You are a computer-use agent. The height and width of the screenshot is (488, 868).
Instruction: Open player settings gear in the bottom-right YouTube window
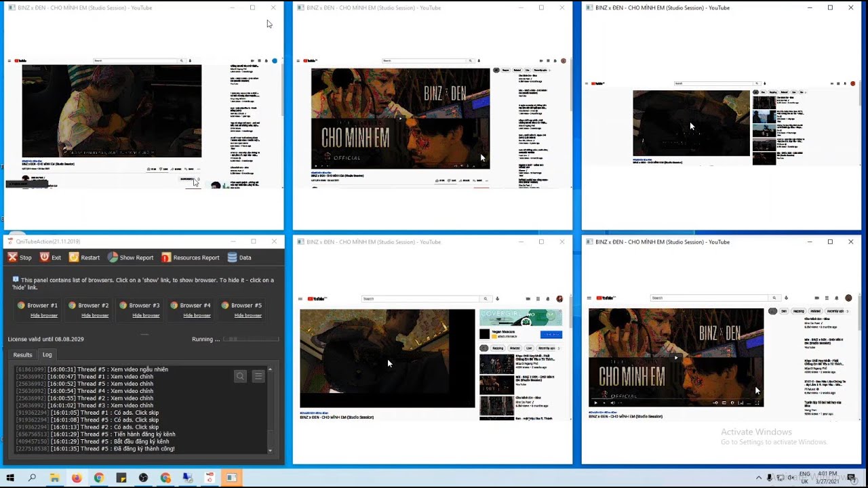pos(732,403)
